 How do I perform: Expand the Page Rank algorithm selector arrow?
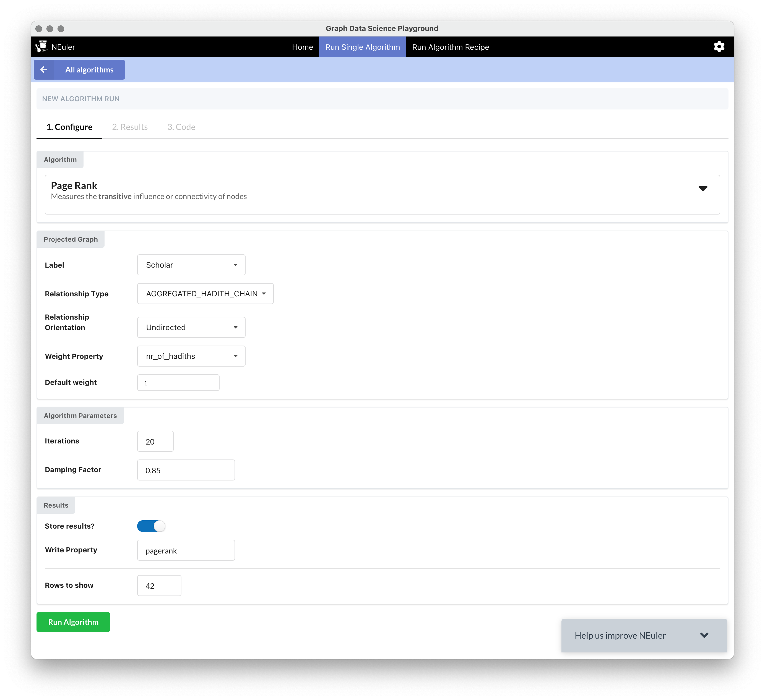[x=702, y=189]
